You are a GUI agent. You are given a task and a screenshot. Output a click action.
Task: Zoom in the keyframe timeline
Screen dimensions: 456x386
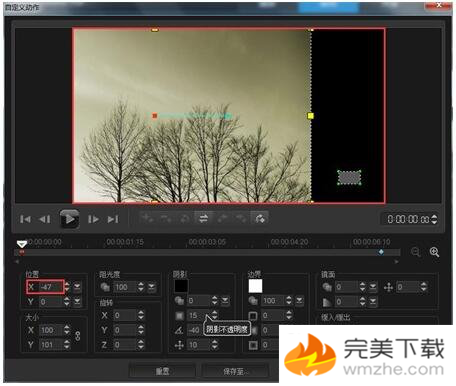434,252
